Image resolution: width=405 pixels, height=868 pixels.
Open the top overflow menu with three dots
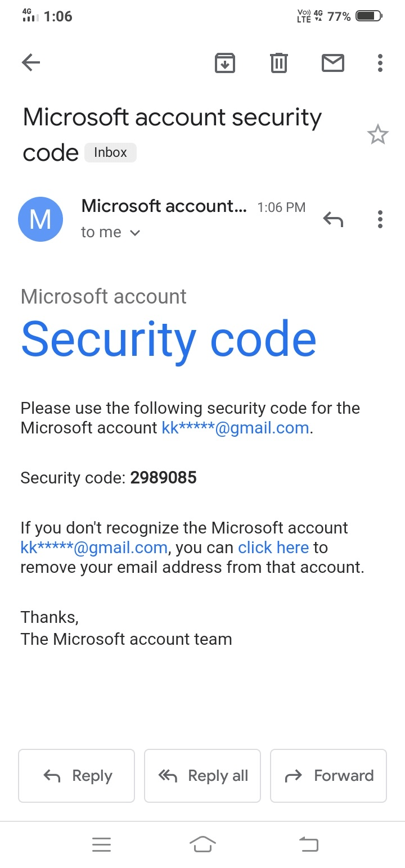point(380,63)
